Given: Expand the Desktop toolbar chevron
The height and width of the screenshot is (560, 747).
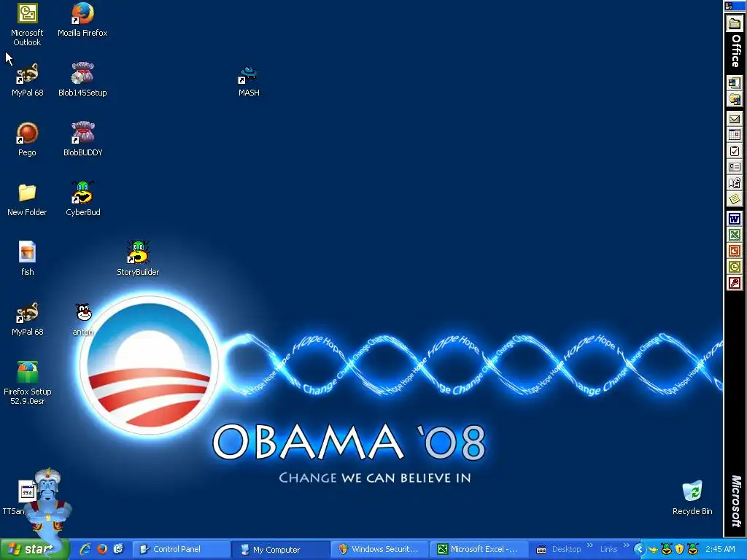Looking at the screenshot, I should pyautogui.click(x=589, y=545).
